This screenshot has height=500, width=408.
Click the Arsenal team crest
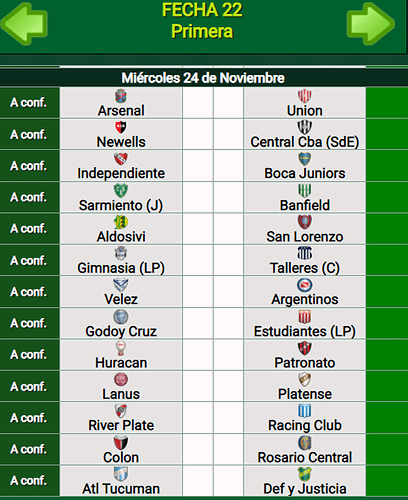[121, 96]
